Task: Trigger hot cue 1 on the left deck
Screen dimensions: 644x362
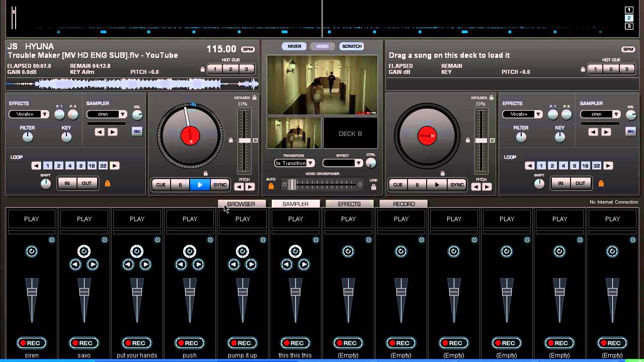Action: point(215,69)
